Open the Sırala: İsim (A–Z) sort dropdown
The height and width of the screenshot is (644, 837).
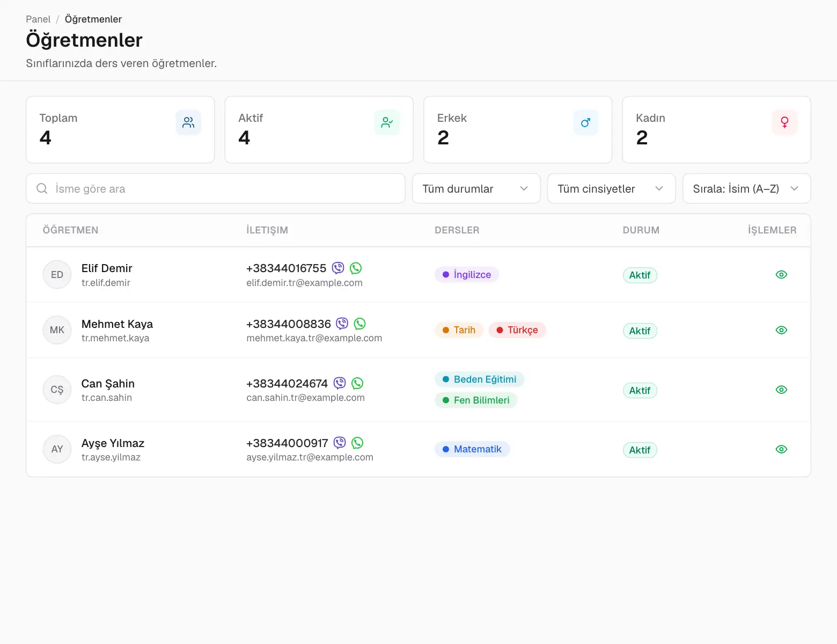click(x=747, y=188)
